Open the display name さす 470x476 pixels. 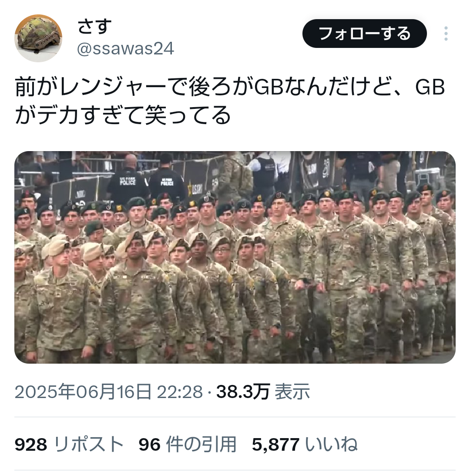[94, 27]
